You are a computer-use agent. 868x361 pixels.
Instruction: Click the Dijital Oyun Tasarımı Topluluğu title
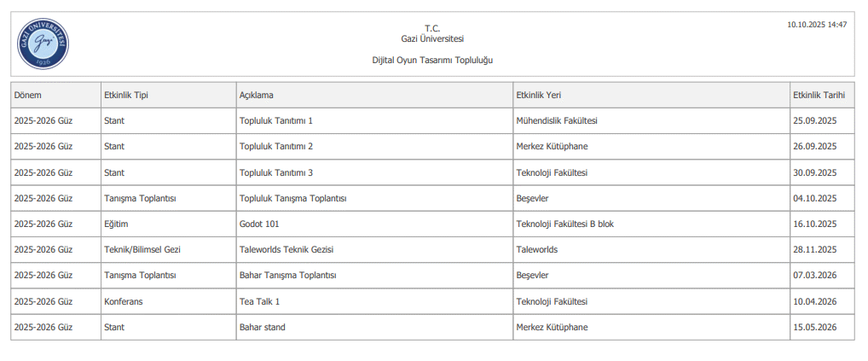tap(432, 61)
